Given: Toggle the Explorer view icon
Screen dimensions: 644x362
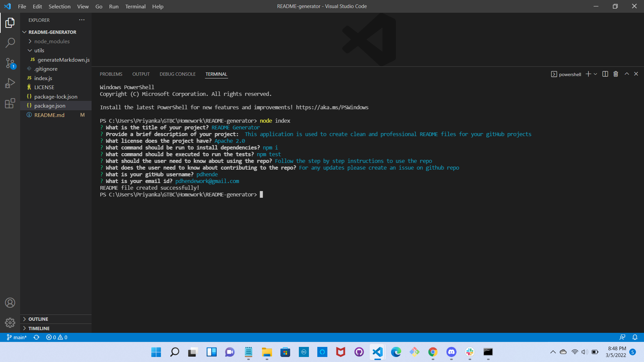Looking at the screenshot, I should (10, 23).
